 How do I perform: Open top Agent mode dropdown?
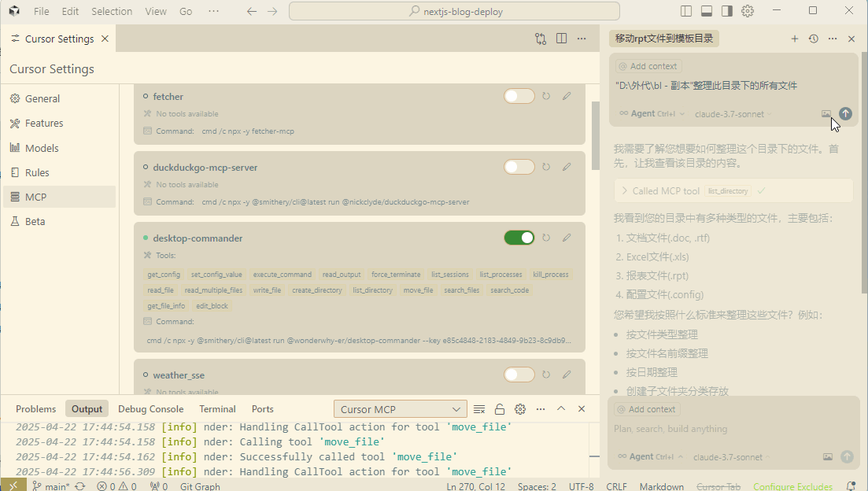click(652, 113)
